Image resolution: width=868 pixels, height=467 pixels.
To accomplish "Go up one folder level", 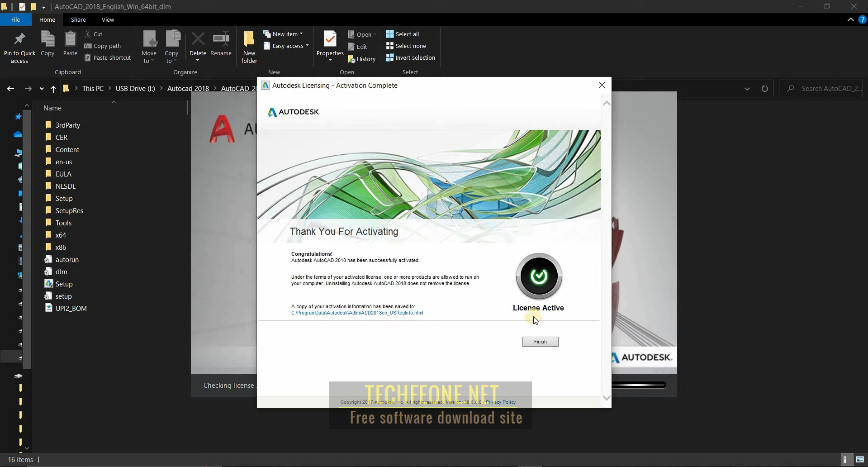I will click(x=53, y=89).
